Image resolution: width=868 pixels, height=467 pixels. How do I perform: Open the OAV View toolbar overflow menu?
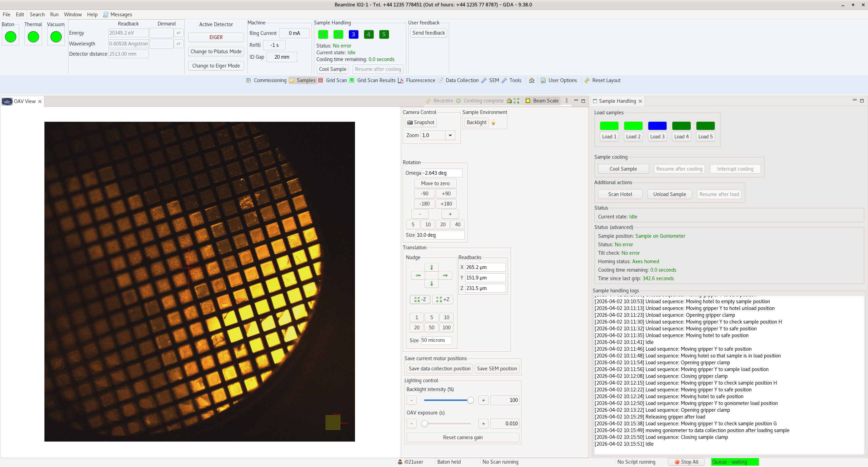[567, 101]
